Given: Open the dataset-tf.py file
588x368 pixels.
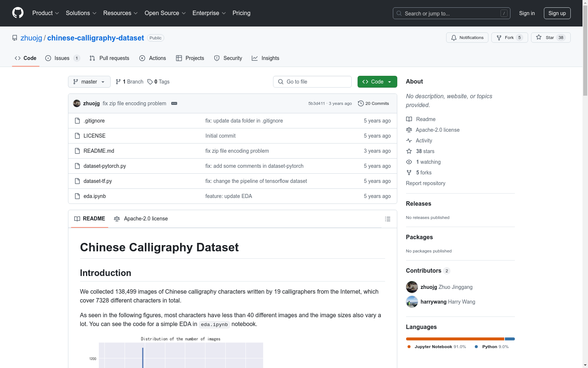Looking at the screenshot, I should tap(98, 181).
